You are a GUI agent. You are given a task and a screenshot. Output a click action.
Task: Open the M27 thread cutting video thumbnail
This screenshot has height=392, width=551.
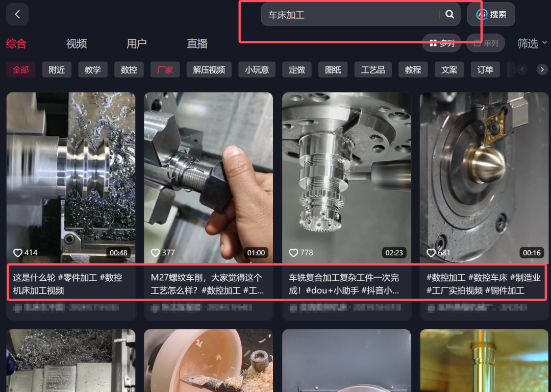[x=208, y=178]
